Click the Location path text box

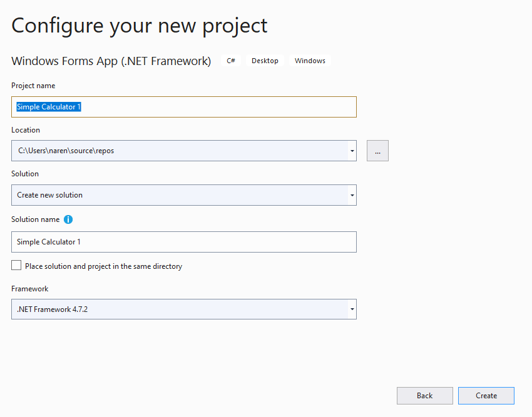pos(180,151)
